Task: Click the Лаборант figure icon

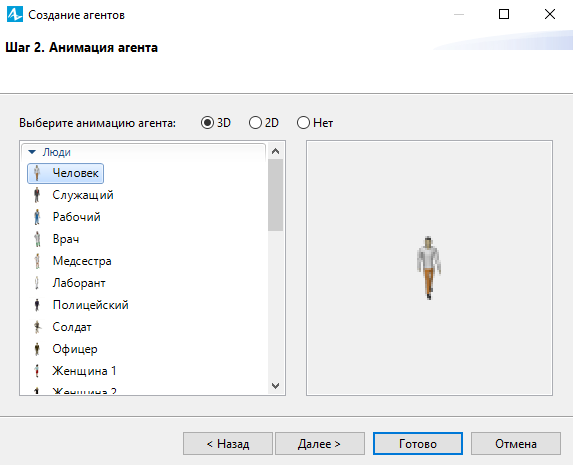Action: (37, 283)
